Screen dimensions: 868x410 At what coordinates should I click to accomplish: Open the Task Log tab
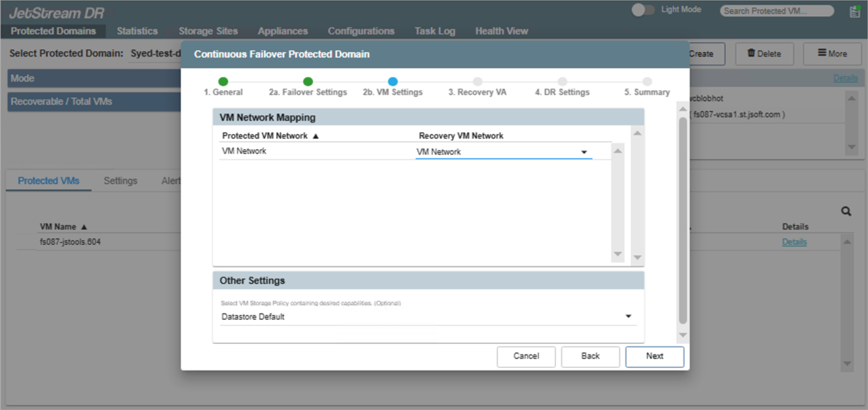click(434, 31)
